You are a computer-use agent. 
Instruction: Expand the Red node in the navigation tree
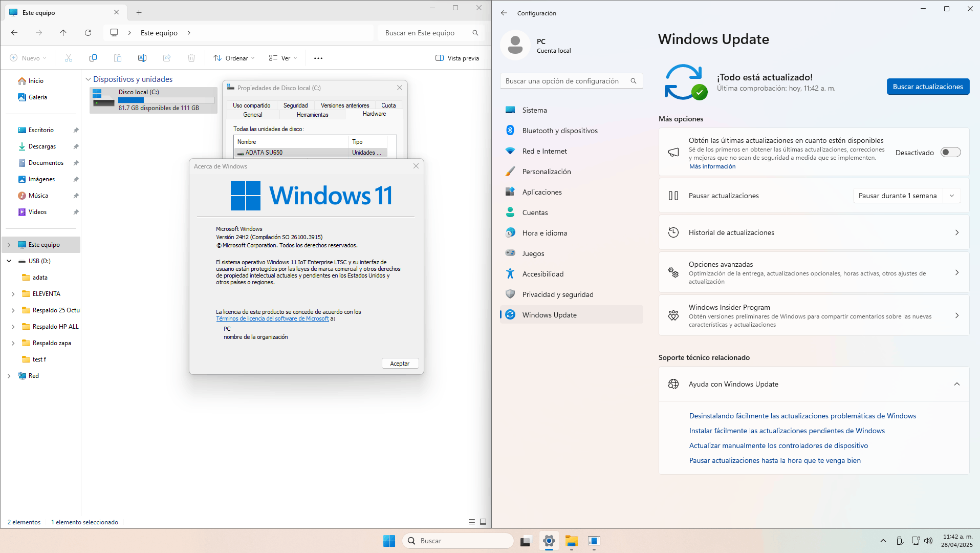pos(9,376)
